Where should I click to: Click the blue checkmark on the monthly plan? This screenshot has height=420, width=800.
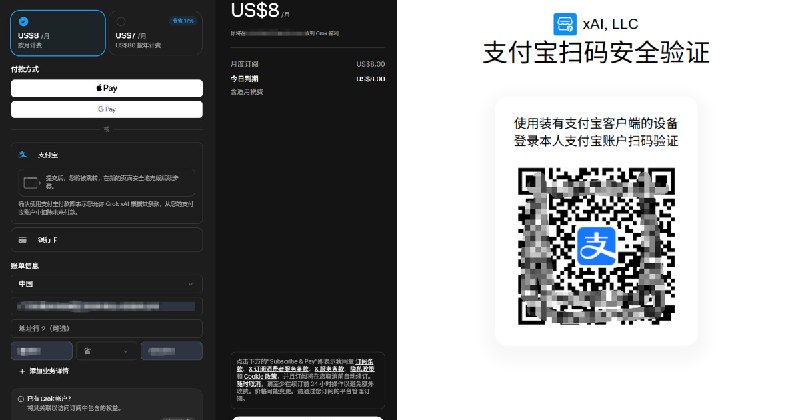[23, 21]
